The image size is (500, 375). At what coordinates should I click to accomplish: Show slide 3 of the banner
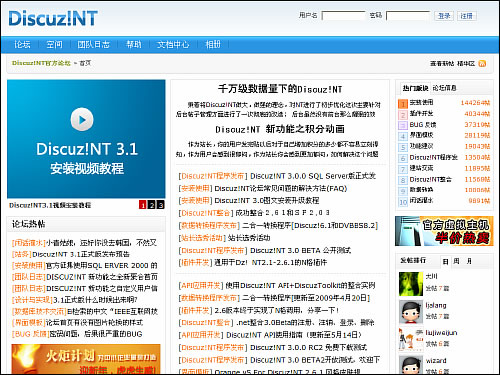161,205
